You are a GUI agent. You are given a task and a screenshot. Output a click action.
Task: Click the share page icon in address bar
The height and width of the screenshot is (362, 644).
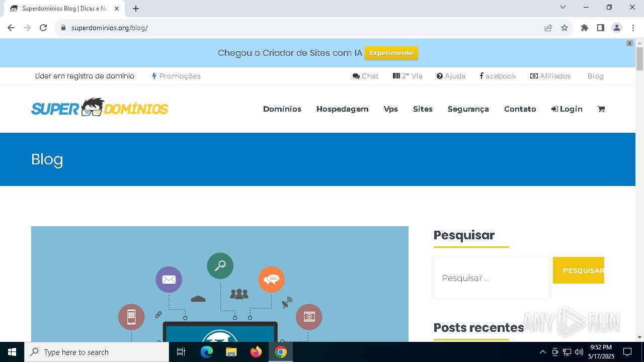(548, 28)
